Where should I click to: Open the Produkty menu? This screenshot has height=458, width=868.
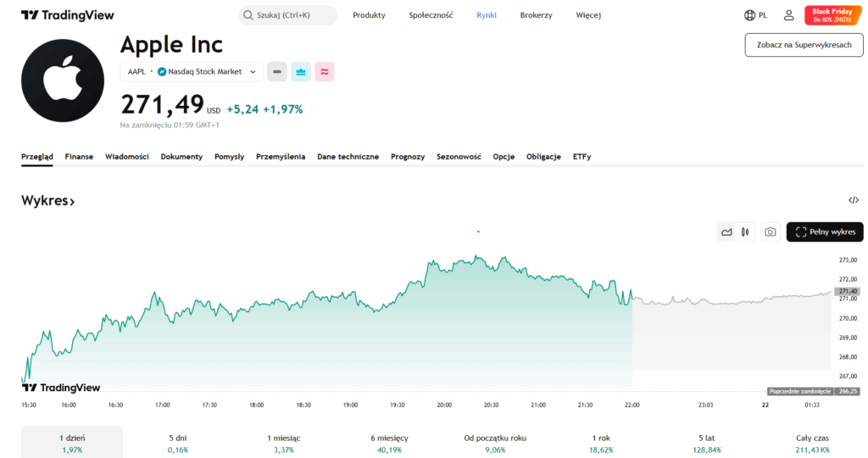(x=369, y=15)
